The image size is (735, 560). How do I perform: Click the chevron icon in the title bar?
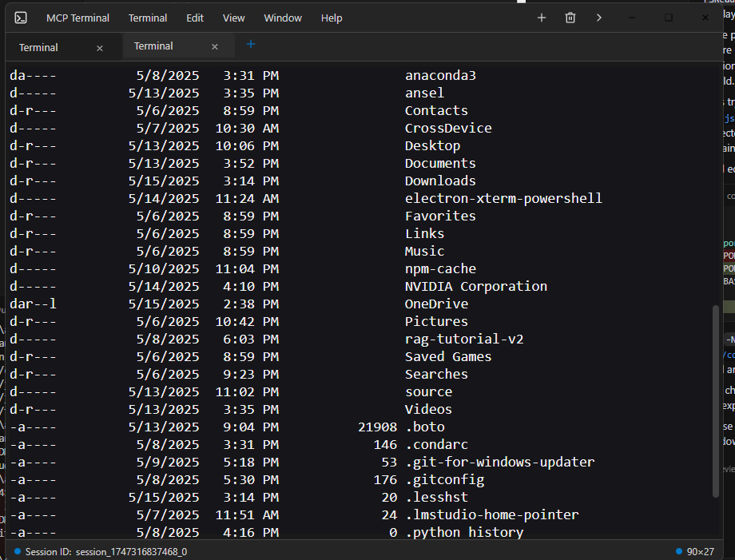tap(598, 17)
